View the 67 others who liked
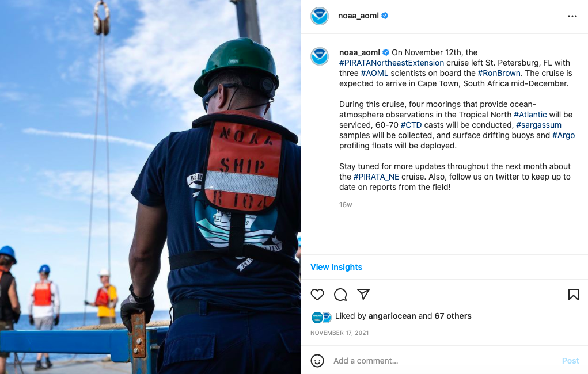Screen dimensions: 588x374 point(453,316)
